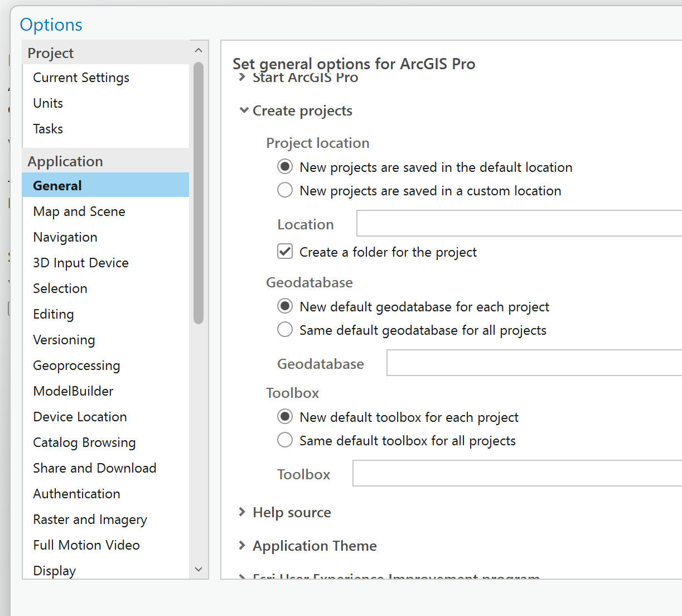Open the Map and Scene options
The width and height of the screenshot is (682, 616).
click(x=79, y=211)
